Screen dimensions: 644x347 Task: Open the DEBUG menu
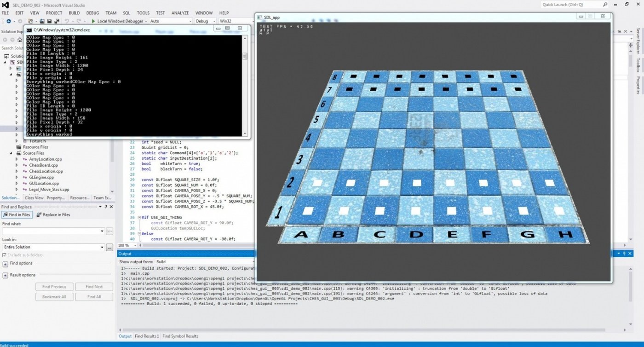[92, 13]
